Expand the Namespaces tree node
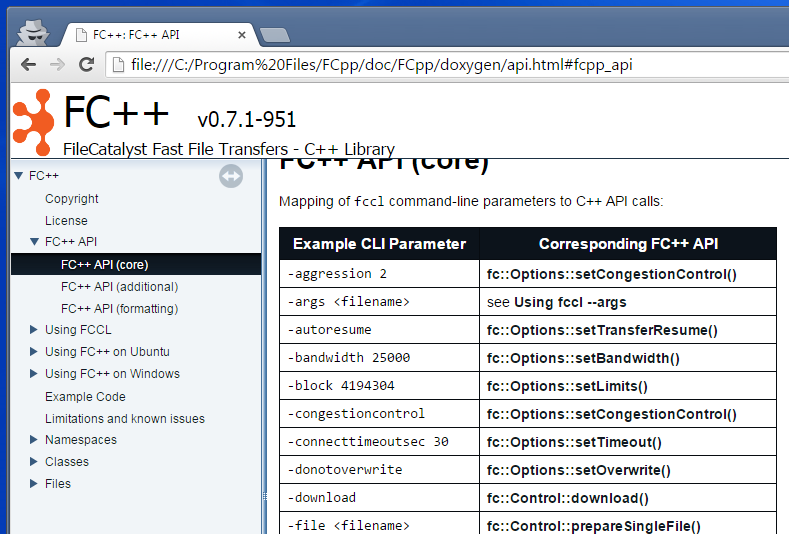The image size is (789, 534). click(x=34, y=440)
